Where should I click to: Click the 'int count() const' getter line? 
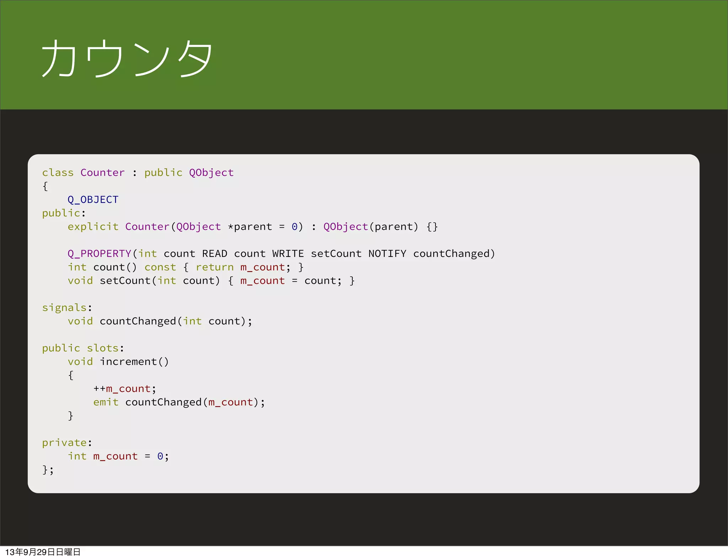(x=186, y=267)
